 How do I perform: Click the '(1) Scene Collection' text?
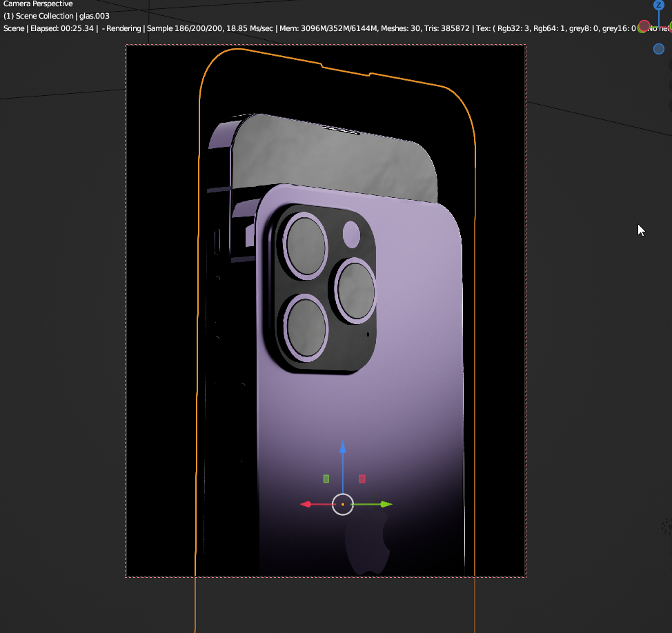pyautogui.click(x=39, y=16)
